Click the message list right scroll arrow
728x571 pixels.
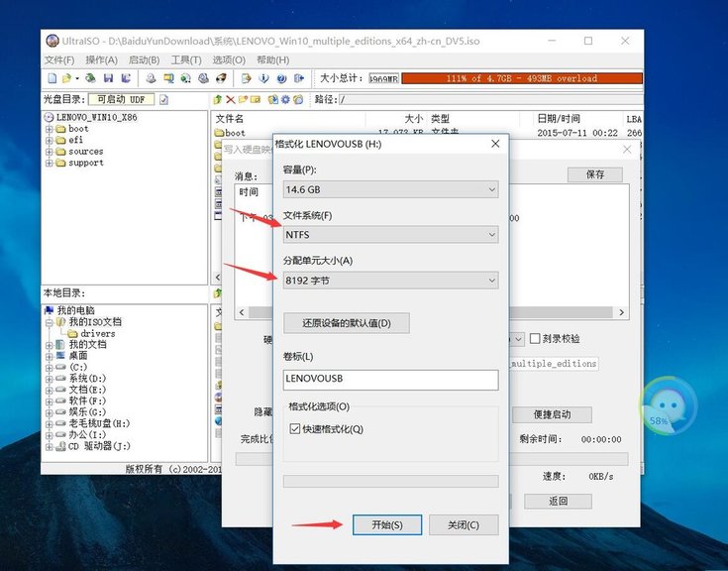coord(621,312)
